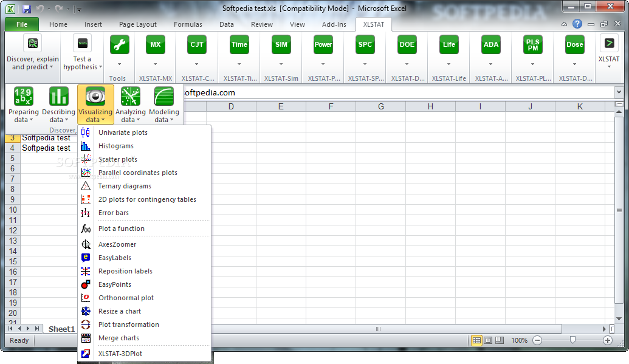Viewport: 629px width, 364px height.
Task: Open the Add-Ins ribbon tab
Action: pyautogui.click(x=334, y=24)
